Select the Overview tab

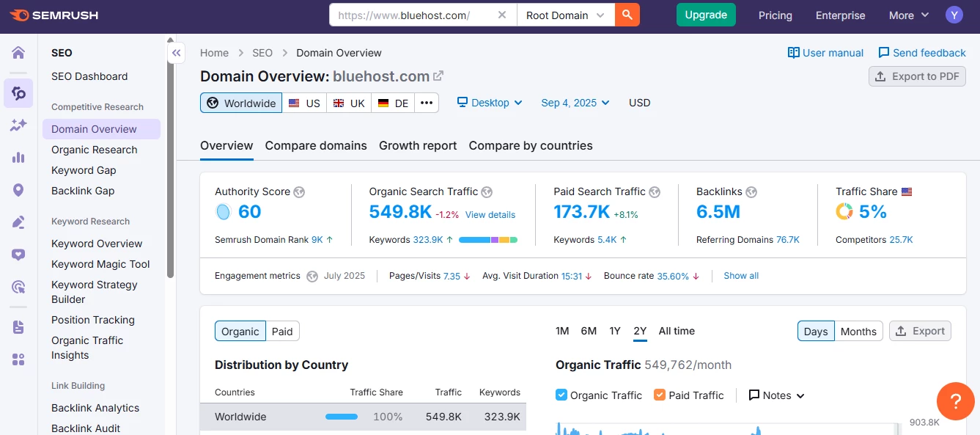tap(226, 146)
